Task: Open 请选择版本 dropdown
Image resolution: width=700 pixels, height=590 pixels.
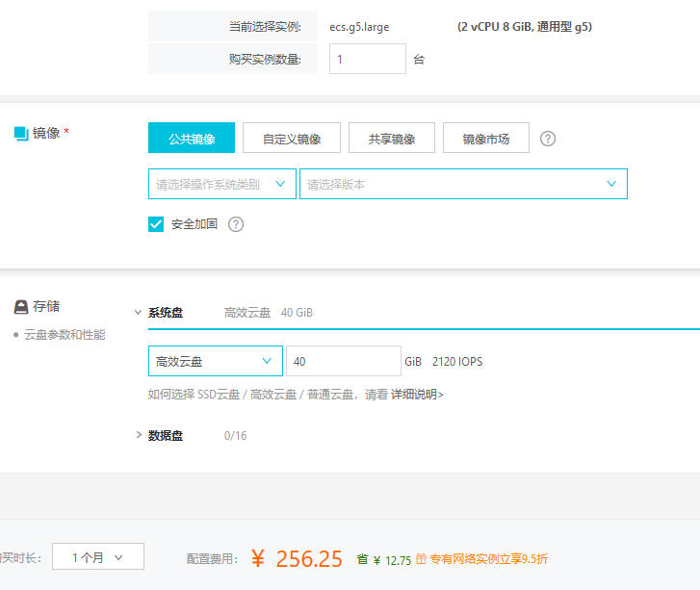Action: [x=463, y=184]
